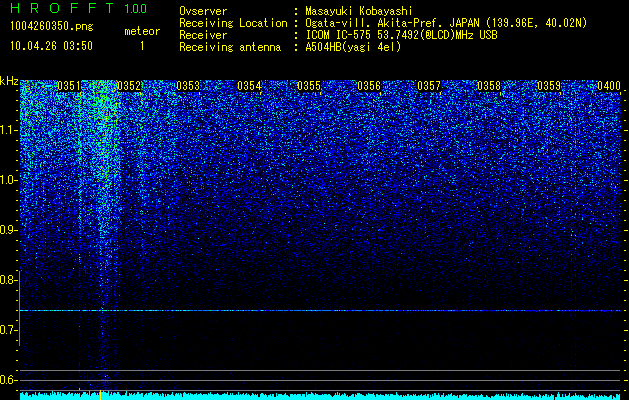Click the yellow meteor marker in bottom power strip
This screenshot has width=629, height=400.
pyautogui.click(x=100, y=395)
